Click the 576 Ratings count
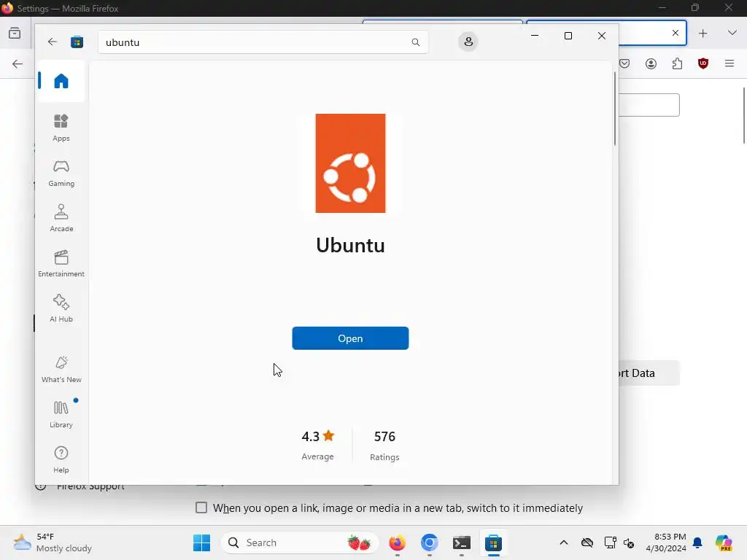The width and height of the screenshot is (747, 560). click(x=384, y=445)
